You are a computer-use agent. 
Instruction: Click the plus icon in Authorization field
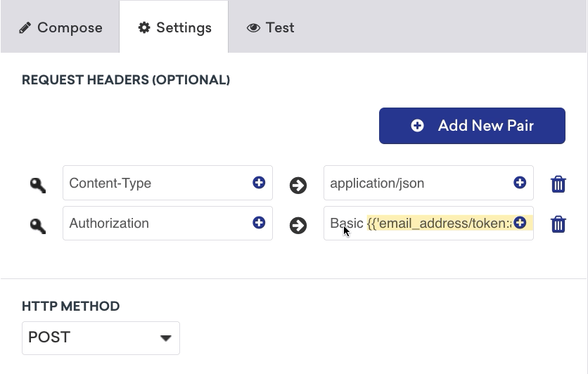(x=259, y=223)
